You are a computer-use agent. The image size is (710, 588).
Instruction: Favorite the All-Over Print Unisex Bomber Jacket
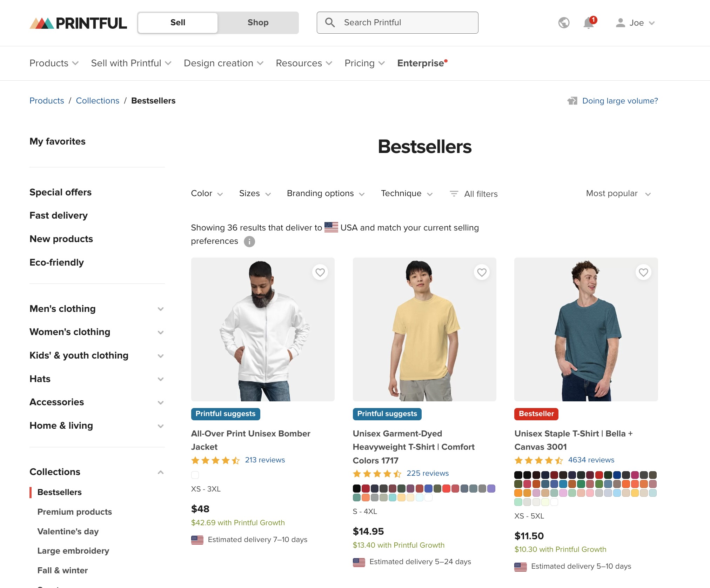pos(320,272)
